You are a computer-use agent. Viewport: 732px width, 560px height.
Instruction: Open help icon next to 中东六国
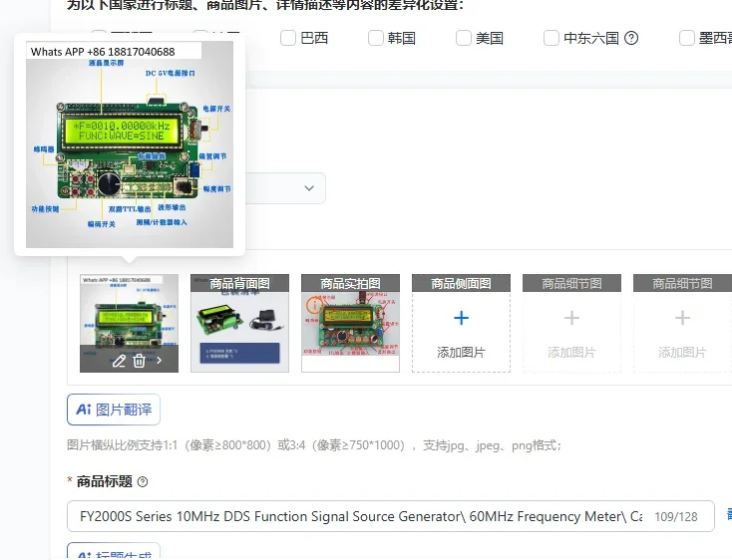tap(631, 38)
